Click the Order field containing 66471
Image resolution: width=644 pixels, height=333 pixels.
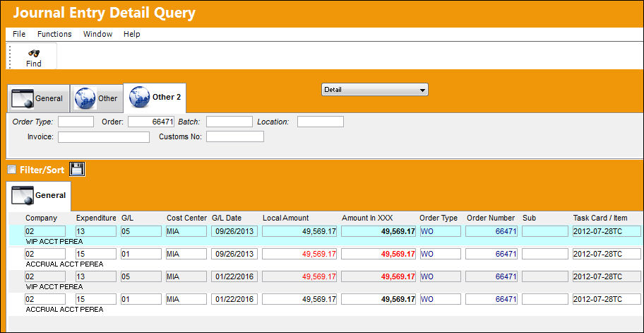coord(151,122)
